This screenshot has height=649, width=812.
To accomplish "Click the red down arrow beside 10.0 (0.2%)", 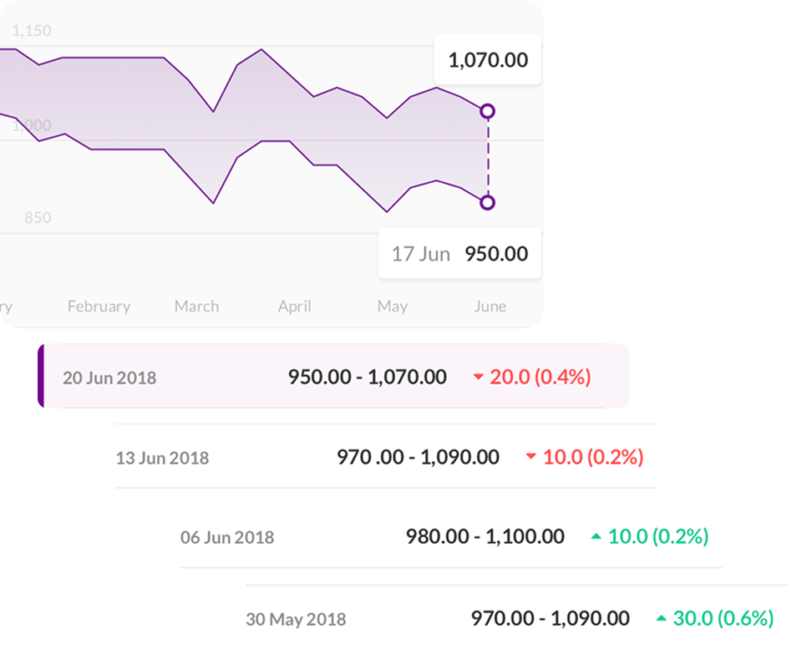I will 530,457.
